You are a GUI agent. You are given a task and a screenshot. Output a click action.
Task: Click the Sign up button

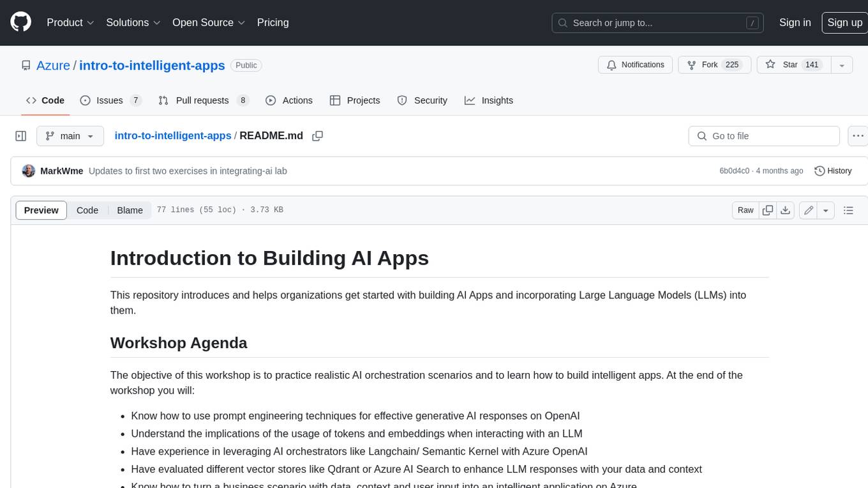click(844, 22)
